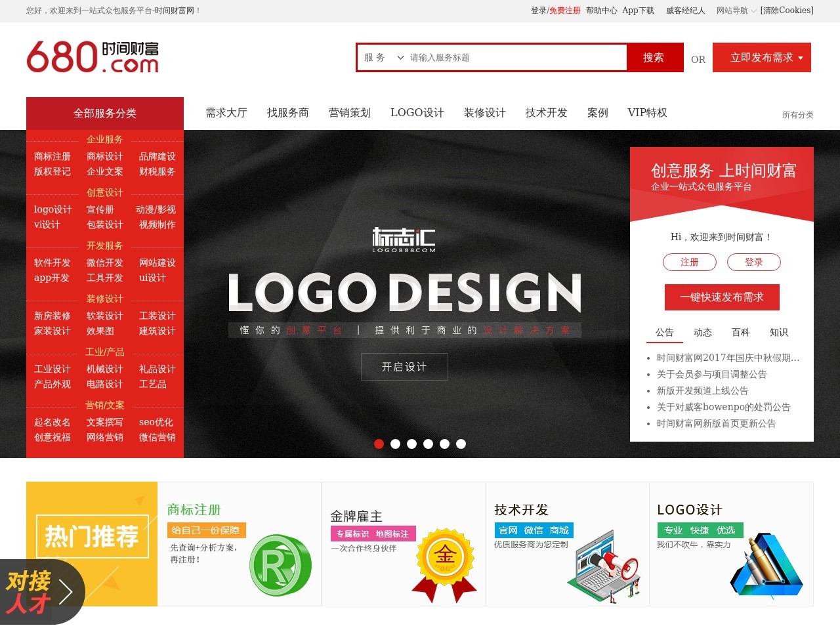Open 新房装修 sidebar link
This screenshot has height=630, width=840.
[x=52, y=316]
